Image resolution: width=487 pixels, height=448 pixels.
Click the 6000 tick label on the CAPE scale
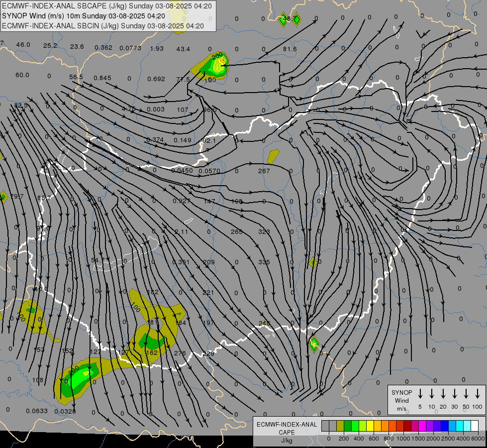(x=478, y=439)
